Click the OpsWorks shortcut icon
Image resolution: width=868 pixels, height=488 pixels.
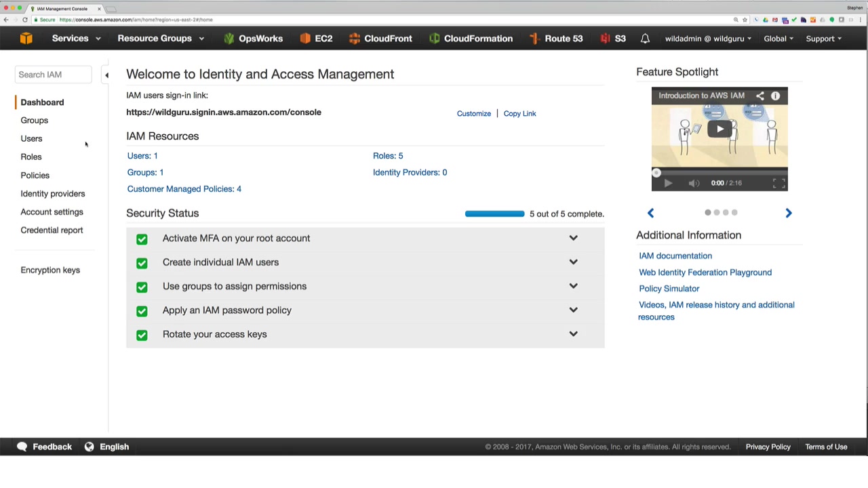pyautogui.click(x=229, y=39)
